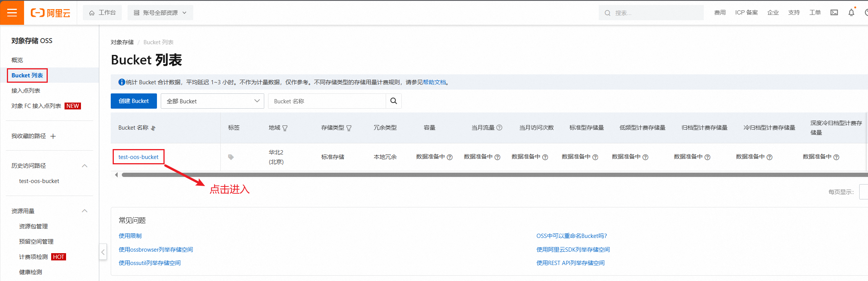This screenshot has height=281, width=868.
Task: Click the blue info icon in the notice bar
Action: pos(122,82)
